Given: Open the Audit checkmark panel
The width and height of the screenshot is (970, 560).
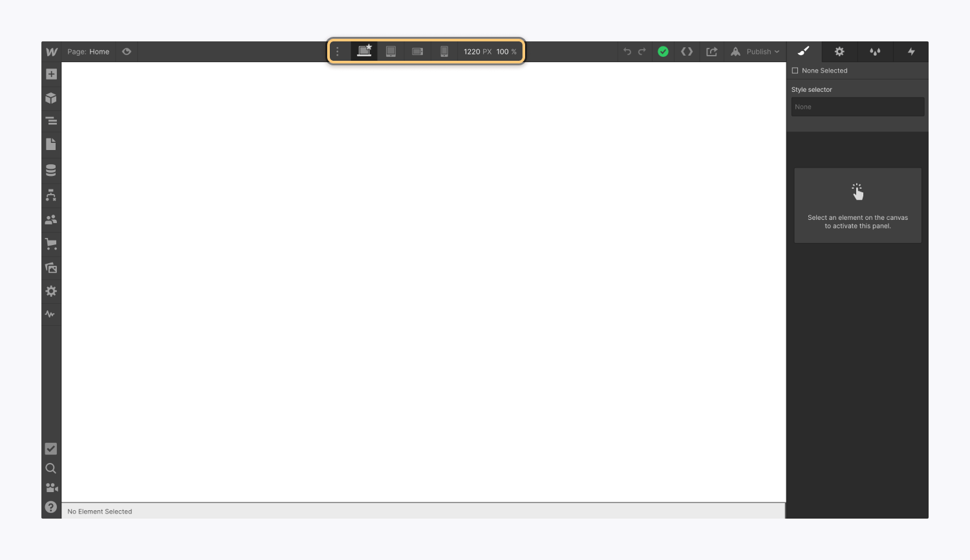Looking at the screenshot, I should [51, 449].
